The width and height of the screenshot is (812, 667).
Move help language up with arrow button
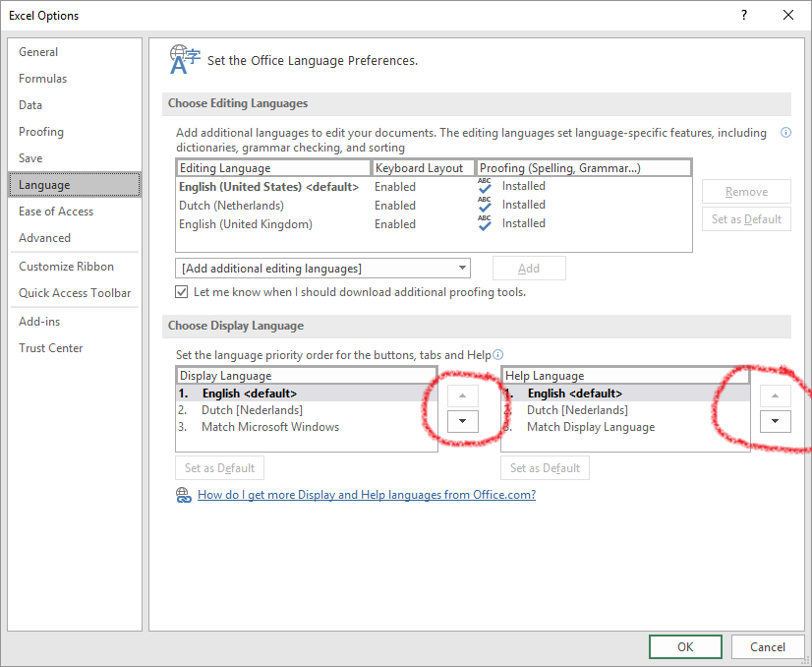(776, 395)
